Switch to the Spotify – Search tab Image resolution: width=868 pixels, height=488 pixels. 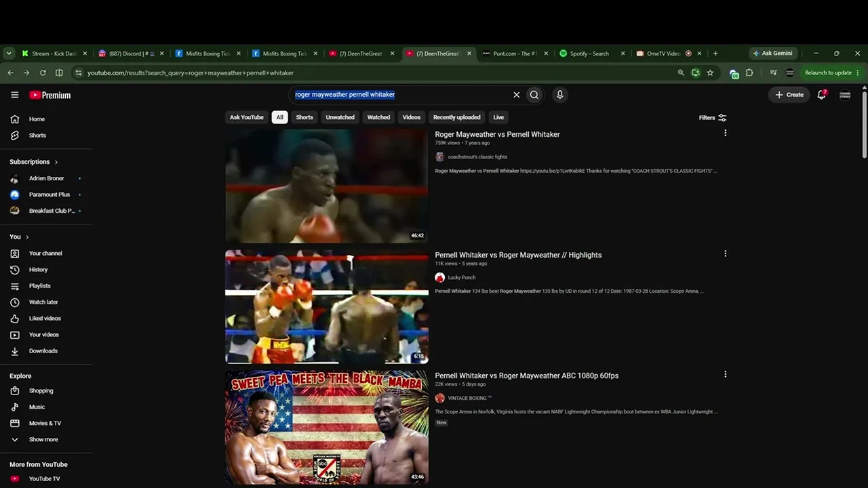(x=592, y=54)
